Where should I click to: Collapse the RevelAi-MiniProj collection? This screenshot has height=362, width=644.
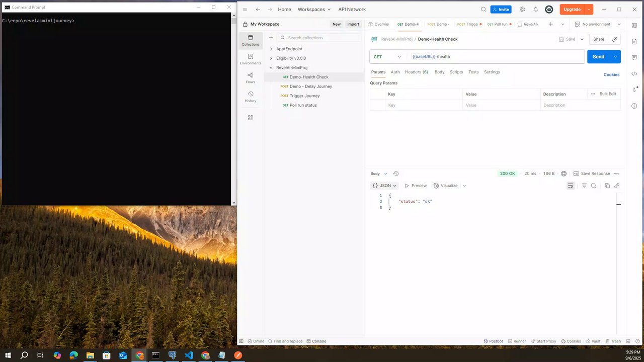271,67
